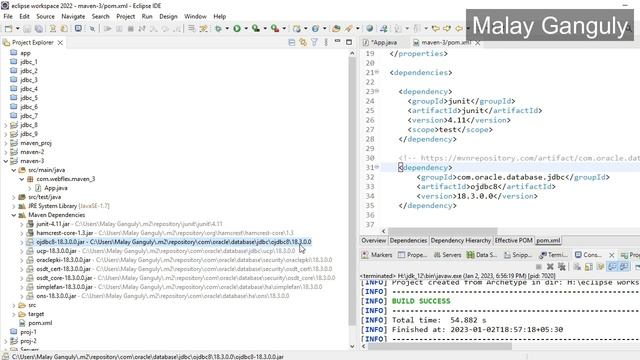Click Collapse All in Project Explorer
Viewport: 640px width, 360px height.
pyautogui.click(x=291, y=42)
